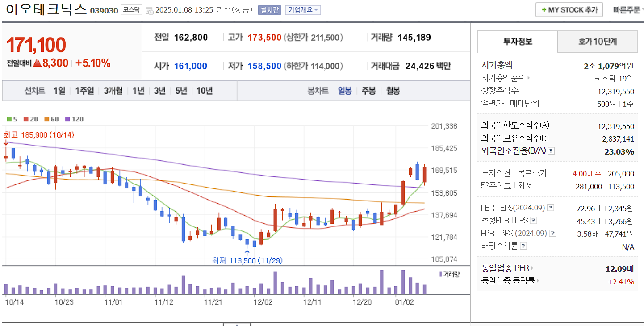Click the MY STOCK 추가 button
The width and height of the screenshot is (644, 326).
(569, 9)
